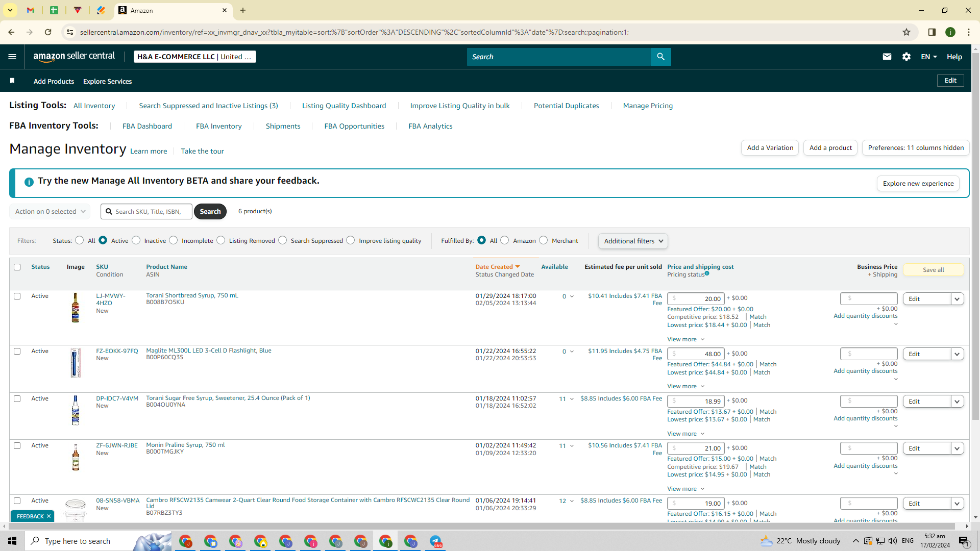
Task: Open the weather widget showing 22°C
Action: point(800,541)
